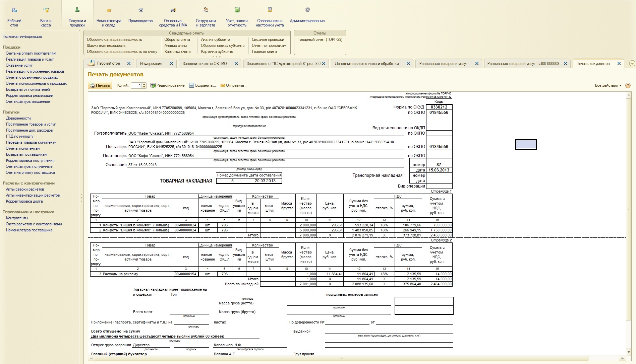Close the Печать документов tab
Screen dimensions: 636x364
[x=619, y=64]
